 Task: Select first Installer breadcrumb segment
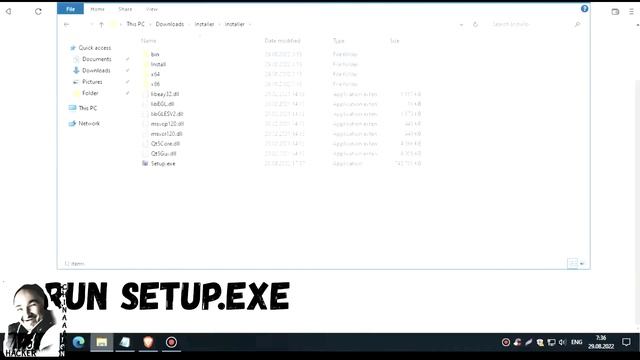pyautogui.click(x=204, y=24)
